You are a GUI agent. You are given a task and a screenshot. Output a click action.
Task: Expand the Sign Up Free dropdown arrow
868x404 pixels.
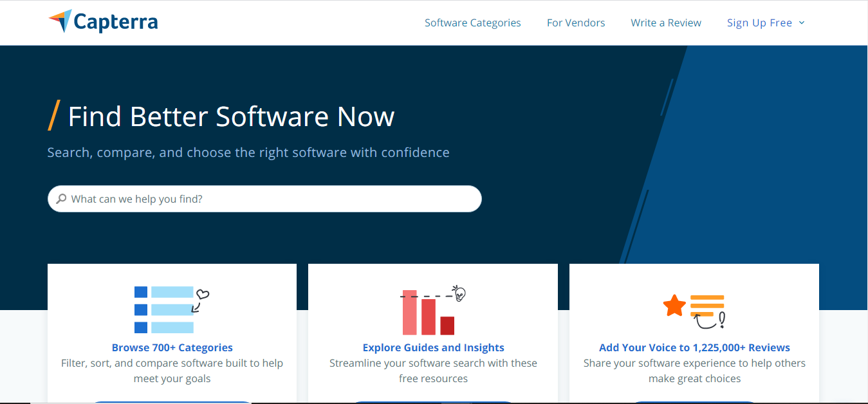[x=802, y=23]
